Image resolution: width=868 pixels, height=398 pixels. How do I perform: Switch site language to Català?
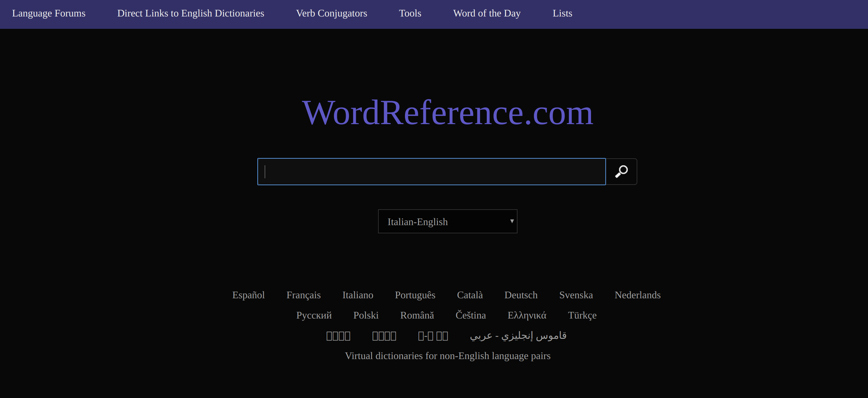pyautogui.click(x=470, y=295)
